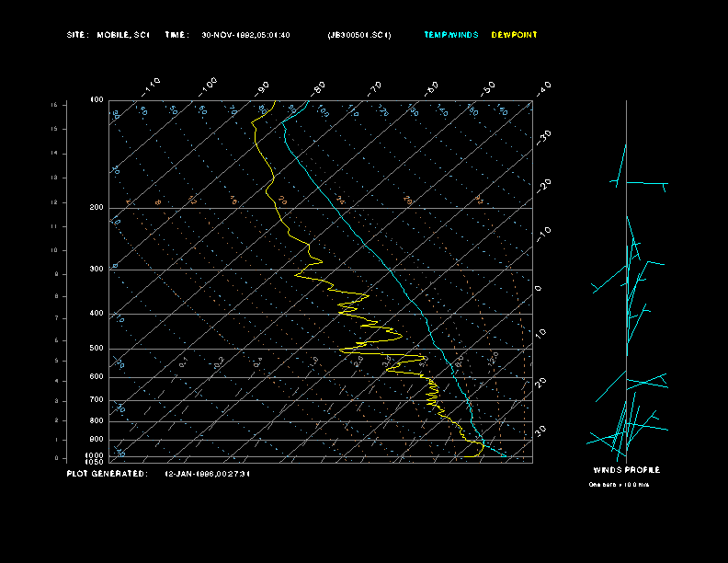728x563 pixels.
Task: Click the '-70' temperature axis label
Action: tap(375, 88)
